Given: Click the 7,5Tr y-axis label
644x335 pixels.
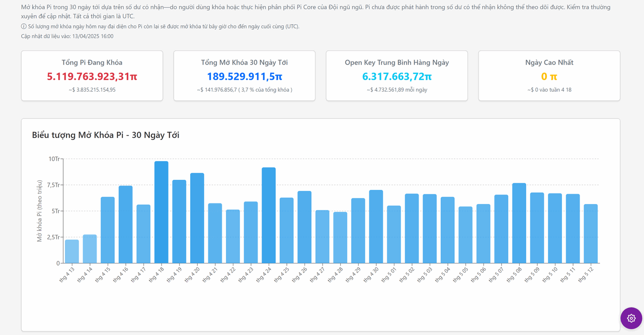Looking at the screenshot, I should tap(53, 185).
